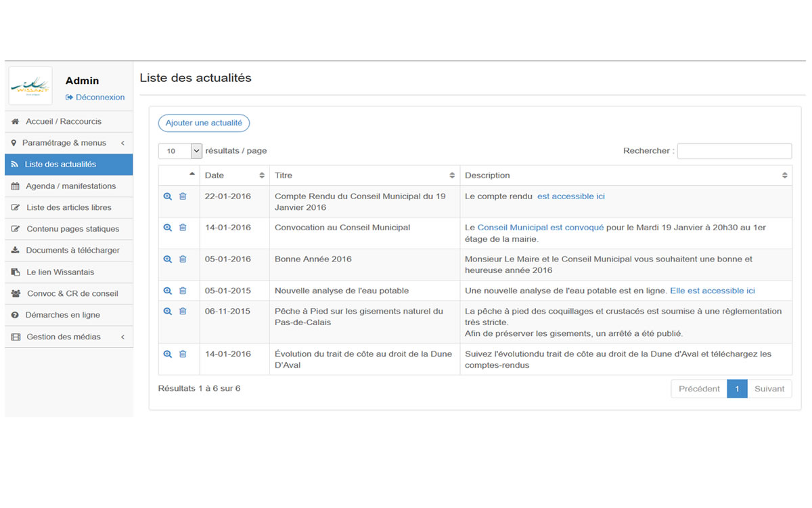Sort by the first actions column arrow
This screenshot has height=508, width=812.
click(192, 174)
